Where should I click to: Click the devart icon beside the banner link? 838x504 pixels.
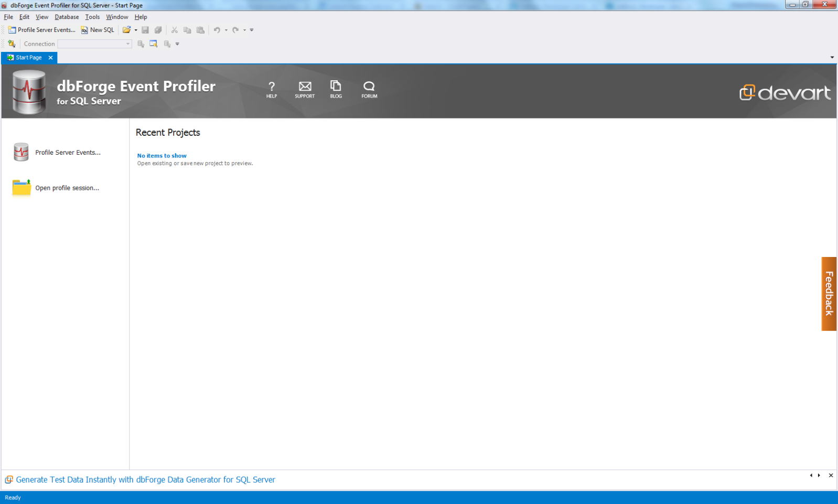point(9,479)
